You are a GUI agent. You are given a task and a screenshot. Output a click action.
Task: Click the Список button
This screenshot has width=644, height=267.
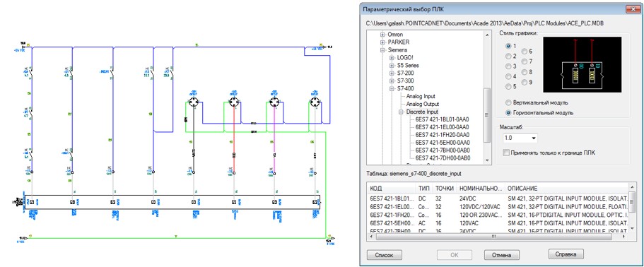point(384,255)
